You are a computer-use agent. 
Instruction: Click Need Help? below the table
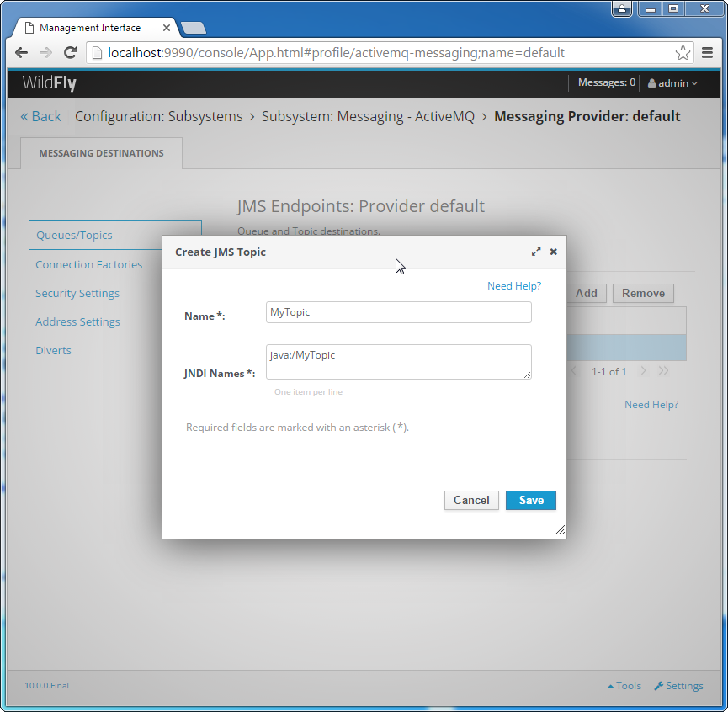point(651,405)
